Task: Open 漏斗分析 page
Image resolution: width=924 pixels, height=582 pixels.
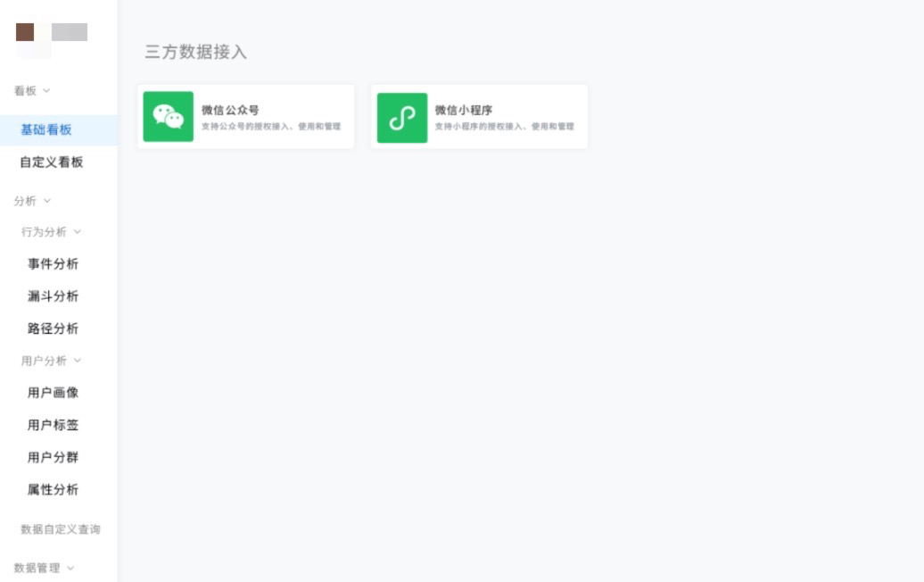Action: (x=53, y=296)
